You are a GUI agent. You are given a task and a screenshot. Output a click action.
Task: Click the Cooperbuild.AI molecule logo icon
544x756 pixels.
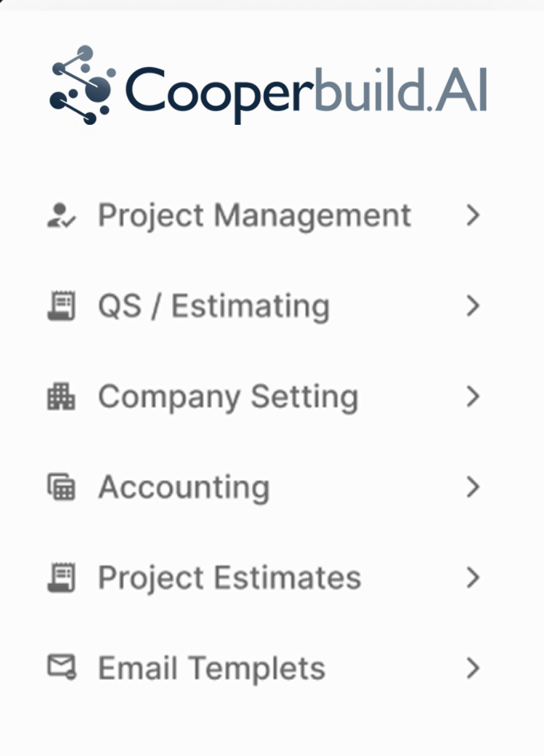click(82, 86)
